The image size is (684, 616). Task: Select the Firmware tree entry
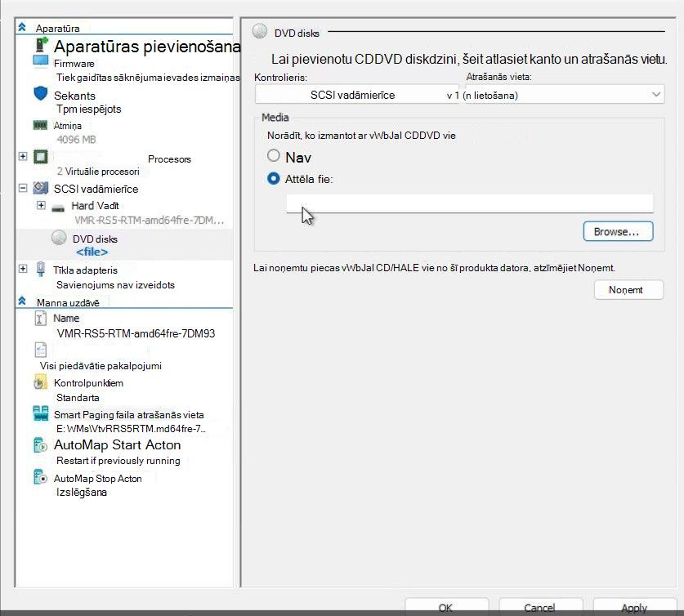(x=74, y=64)
